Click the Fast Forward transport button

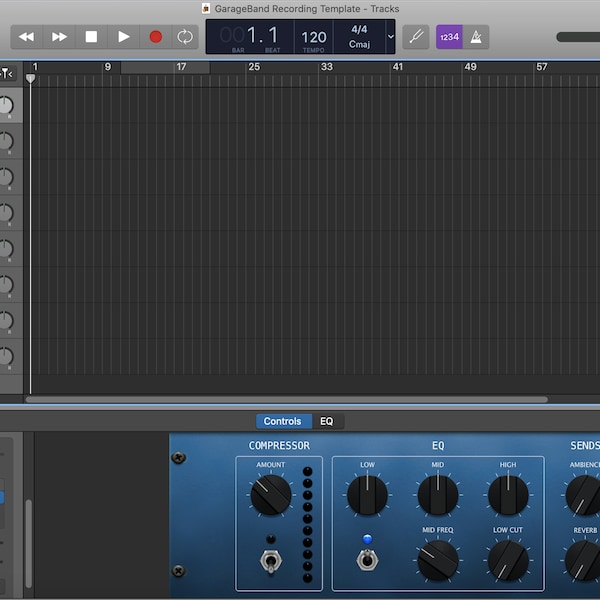coord(59,37)
